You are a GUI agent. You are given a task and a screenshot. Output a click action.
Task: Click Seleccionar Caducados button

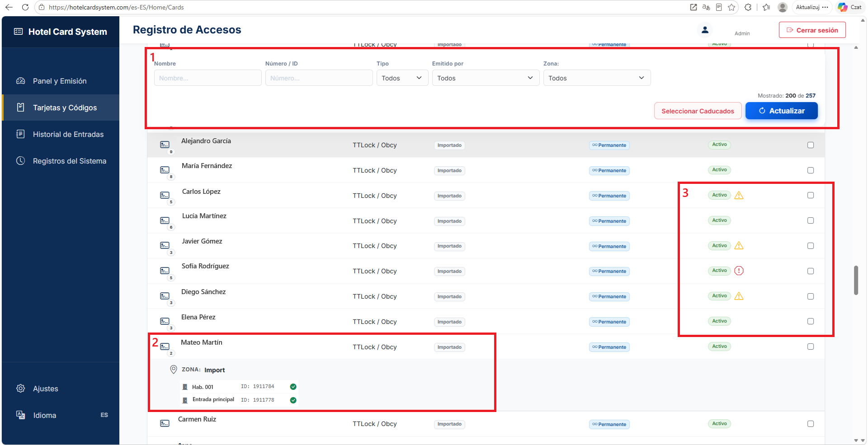[698, 111]
